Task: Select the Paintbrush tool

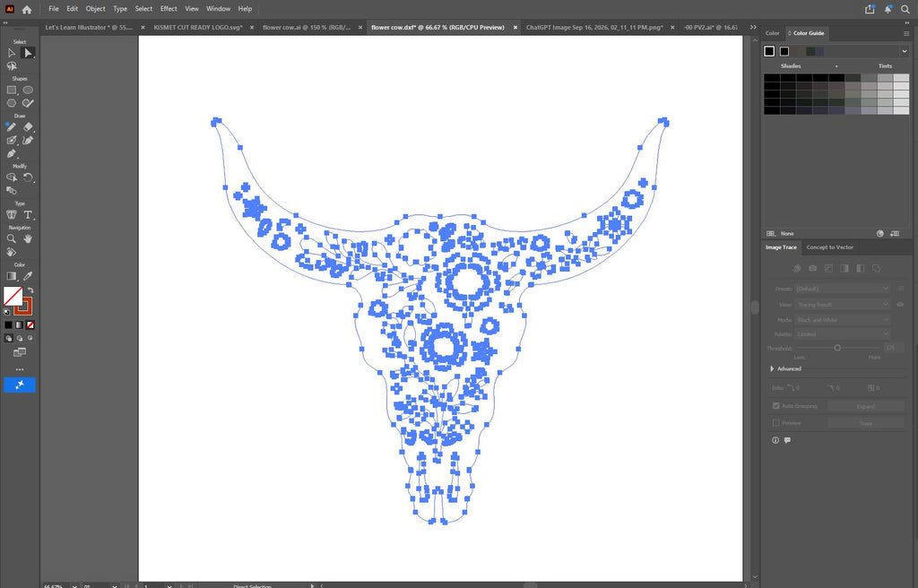Action: pos(11,126)
